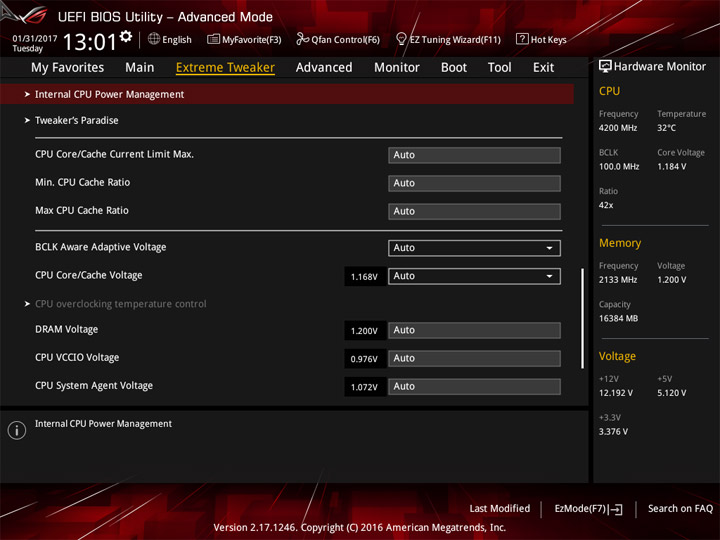This screenshot has width=720, height=540.
Task: Switch to EzMode(F7)
Action: point(588,509)
